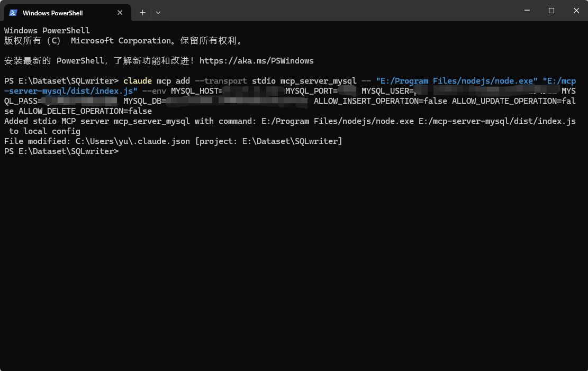The width and height of the screenshot is (588, 371).
Task: Open the aka.ms/PSWindows link
Action: tap(256, 60)
